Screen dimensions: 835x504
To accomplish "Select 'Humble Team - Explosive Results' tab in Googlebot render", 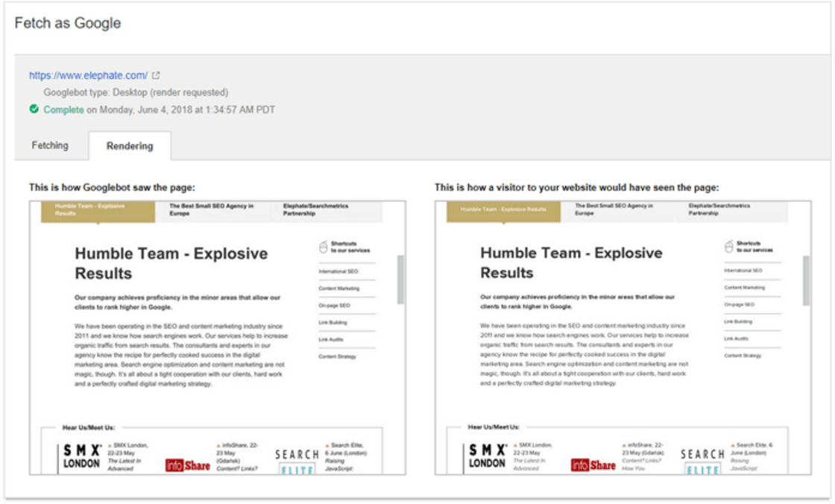I will [x=98, y=210].
